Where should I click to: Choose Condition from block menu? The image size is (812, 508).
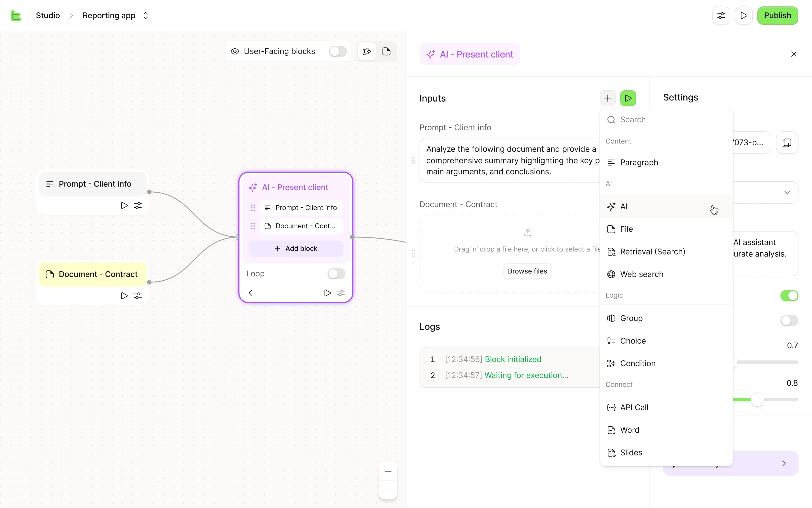[666, 363]
